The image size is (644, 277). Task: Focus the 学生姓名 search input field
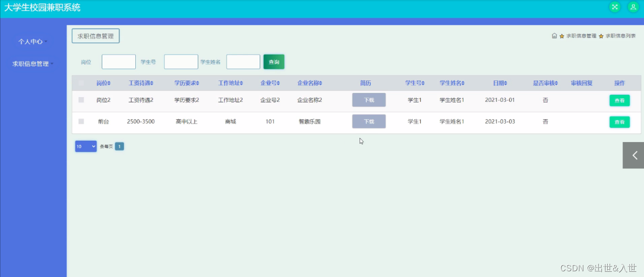click(x=243, y=62)
